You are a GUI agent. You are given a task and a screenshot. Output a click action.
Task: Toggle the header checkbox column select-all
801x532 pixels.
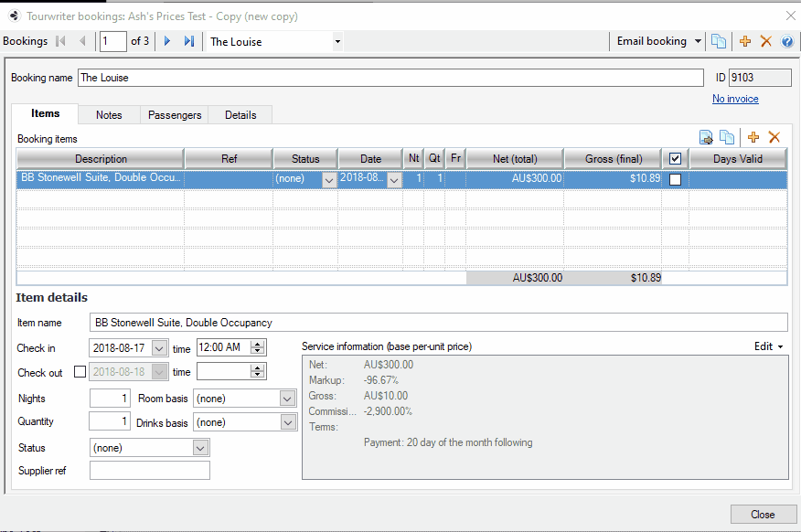click(x=675, y=159)
